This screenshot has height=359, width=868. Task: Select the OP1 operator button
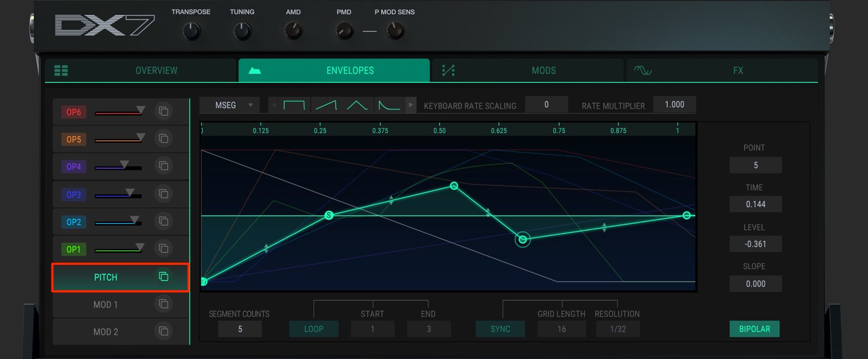[x=73, y=249]
